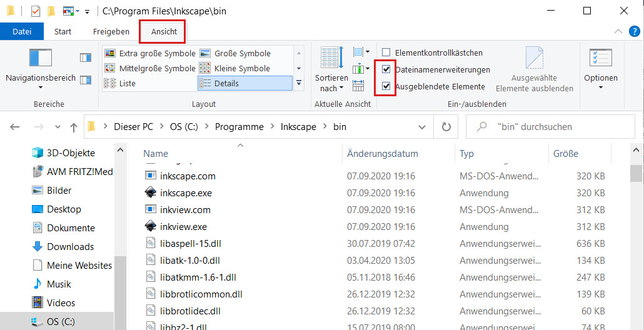The width and height of the screenshot is (644, 330).
Task: Sort files by Änderungsdatum column header
Action: 383,154
